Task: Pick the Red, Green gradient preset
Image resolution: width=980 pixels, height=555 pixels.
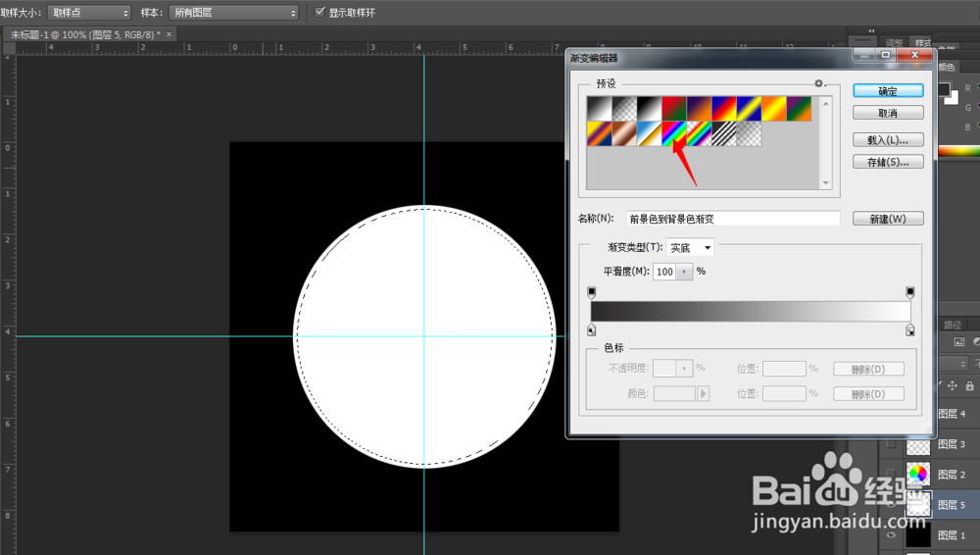Action: (x=674, y=109)
